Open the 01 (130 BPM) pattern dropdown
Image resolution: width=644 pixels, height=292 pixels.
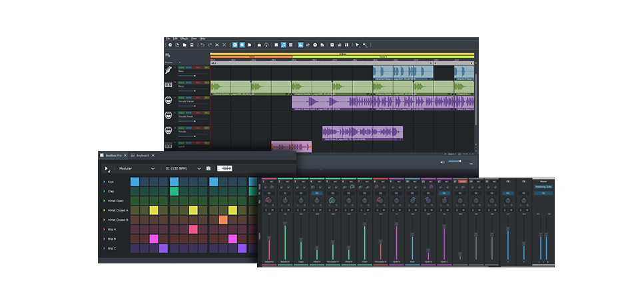[183, 168]
